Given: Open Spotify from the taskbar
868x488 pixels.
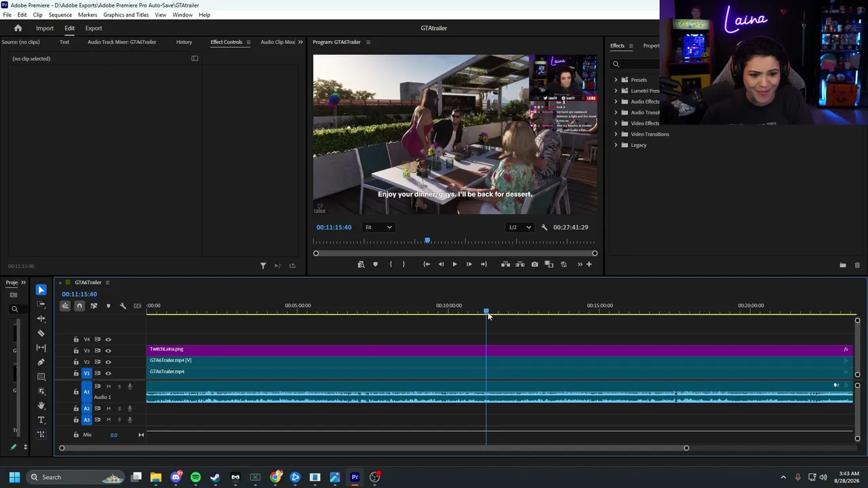Looking at the screenshot, I should coord(195,477).
